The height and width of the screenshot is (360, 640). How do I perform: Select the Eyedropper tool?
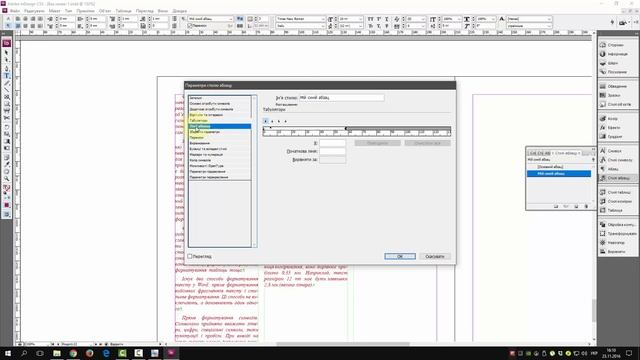tap(7, 164)
